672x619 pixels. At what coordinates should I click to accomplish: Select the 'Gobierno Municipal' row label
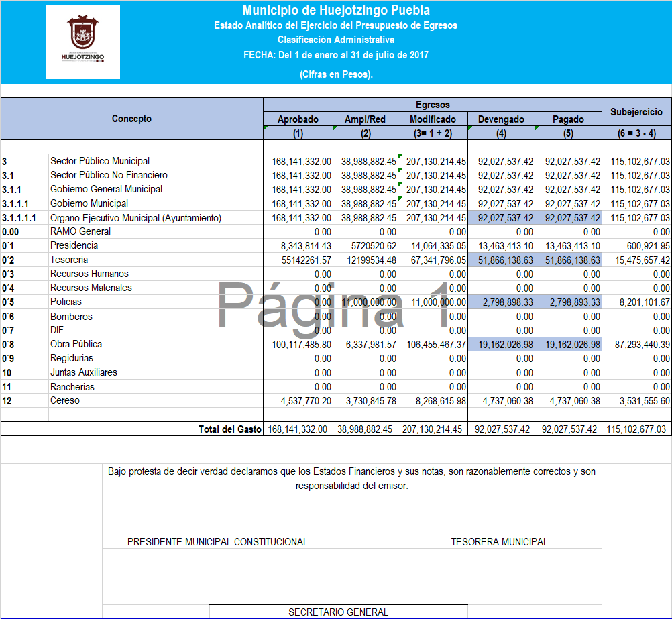pos(89,203)
